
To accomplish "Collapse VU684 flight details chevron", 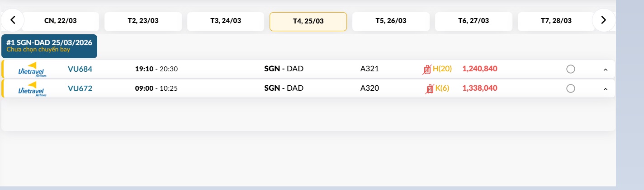I will click(606, 70).
